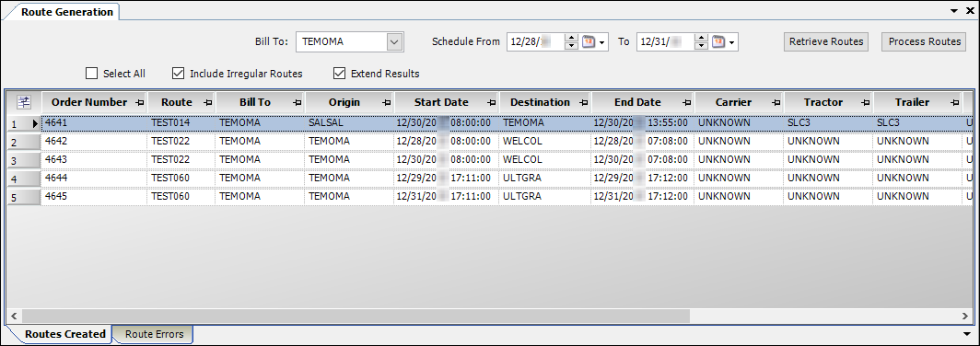Switch to the Route Errors tab
980x346 pixels.
pyautogui.click(x=155, y=334)
